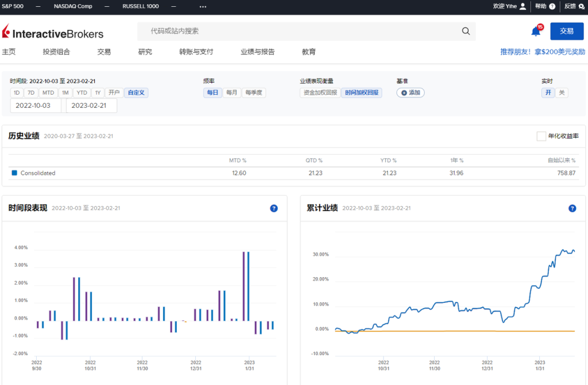
Task: Select 资金加权回报 performance measure
Action: 320,92
